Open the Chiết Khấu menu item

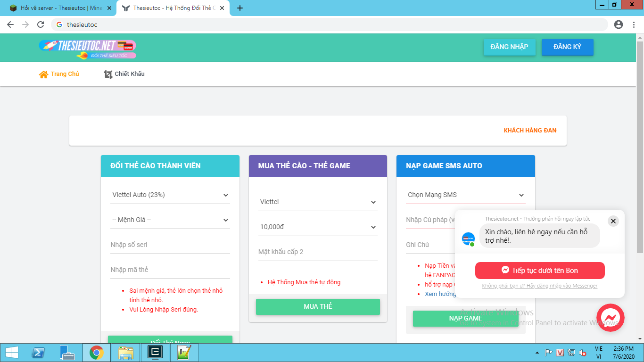(x=124, y=74)
